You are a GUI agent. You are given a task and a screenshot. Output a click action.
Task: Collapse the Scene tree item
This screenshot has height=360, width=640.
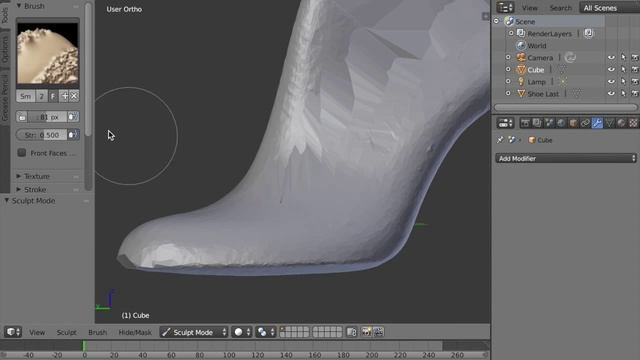(496, 21)
